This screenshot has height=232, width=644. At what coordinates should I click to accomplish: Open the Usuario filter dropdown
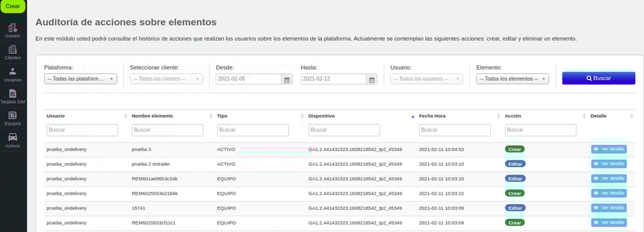(x=426, y=79)
